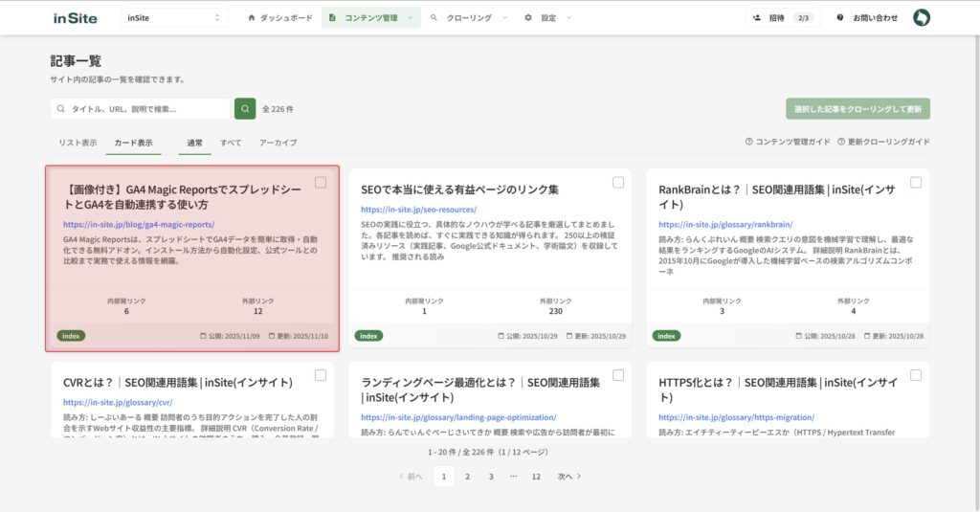Open the ga4-magic-reports URL link
This screenshot has height=512, width=980.
point(139,225)
